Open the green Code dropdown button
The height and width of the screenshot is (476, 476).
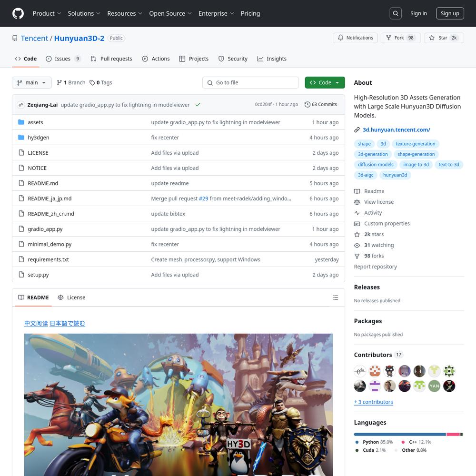(325, 82)
